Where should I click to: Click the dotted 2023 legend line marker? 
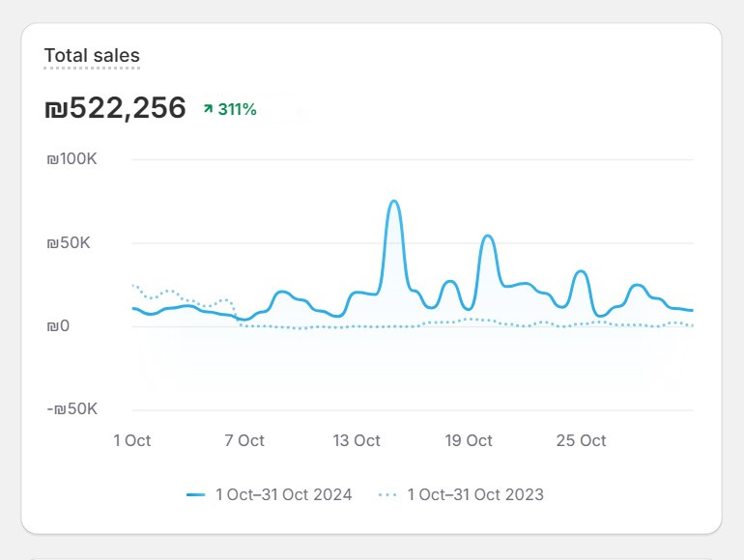(x=387, y=494)
